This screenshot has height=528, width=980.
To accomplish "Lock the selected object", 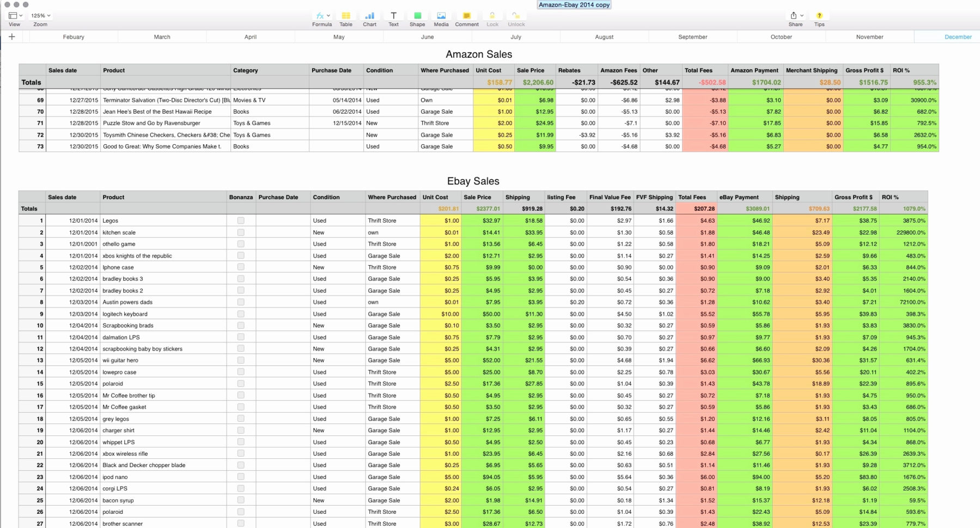I will tap(491, 16).
